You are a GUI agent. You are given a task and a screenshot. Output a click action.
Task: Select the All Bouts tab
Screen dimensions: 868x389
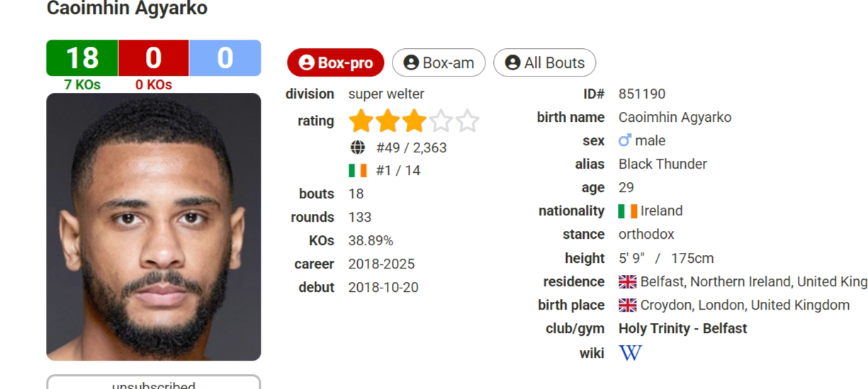[544, 62]
